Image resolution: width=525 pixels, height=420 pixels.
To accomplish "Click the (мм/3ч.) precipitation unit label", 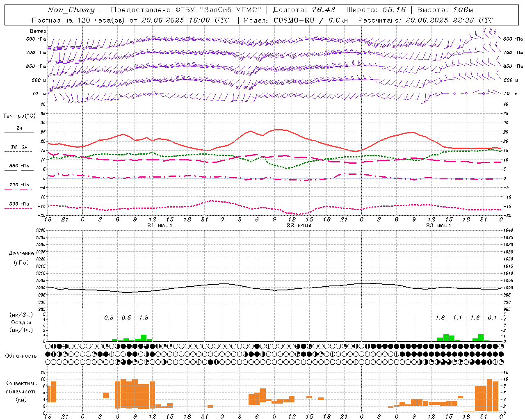I will point(21,315).
